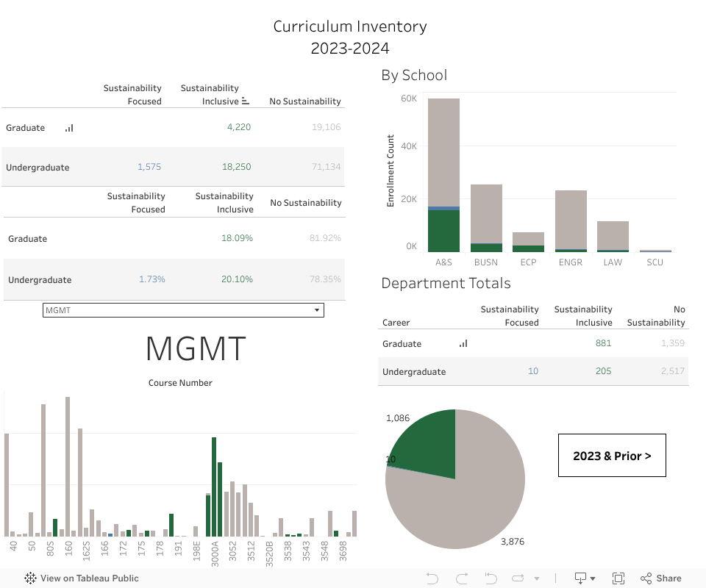Sort by the Graduate row sort icon, top table
The image size is (706, 588).
click(69, 128)
